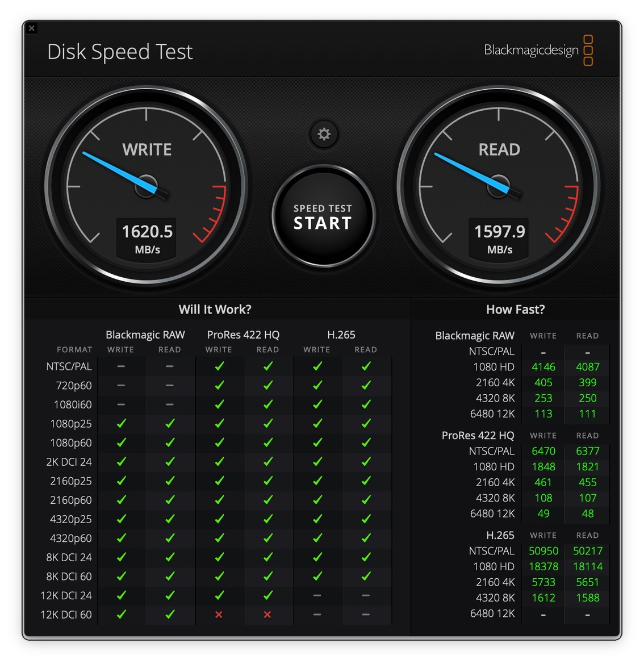This screenshot has height=664, width=644.
Task: Click the red X for 12K DCI 60 ProRes write
Action: [219, 615]
